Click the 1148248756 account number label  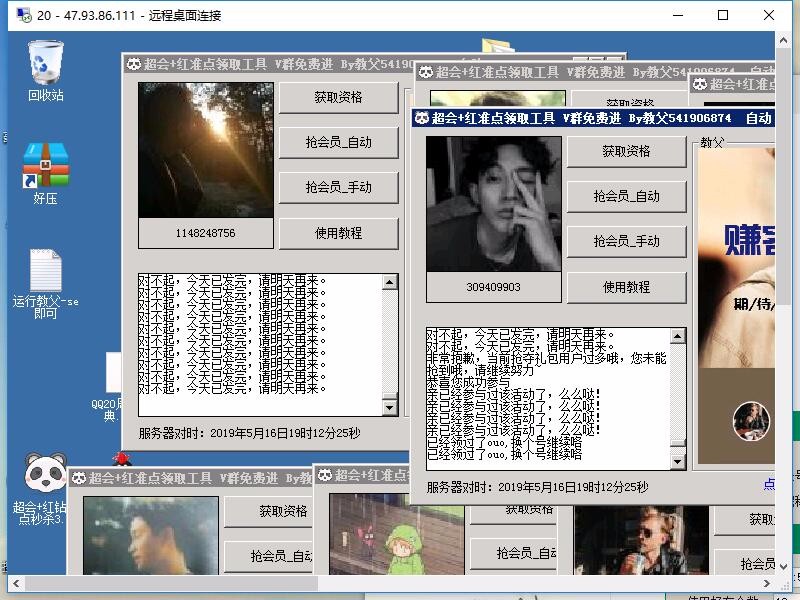pyautogui.click(x=206, y=233)
